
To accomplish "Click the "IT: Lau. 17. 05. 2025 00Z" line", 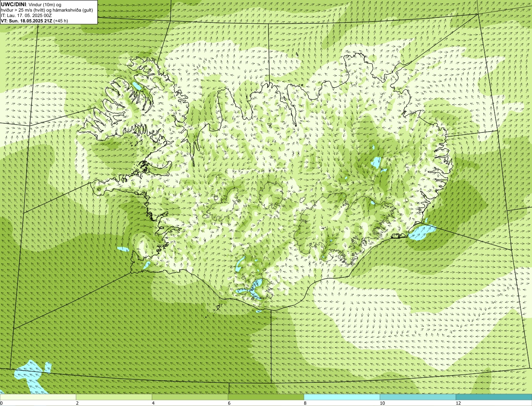I will tap(27, 15).
